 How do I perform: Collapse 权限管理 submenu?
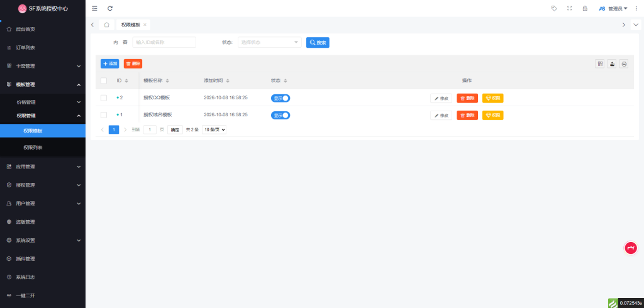coord(43,116)
